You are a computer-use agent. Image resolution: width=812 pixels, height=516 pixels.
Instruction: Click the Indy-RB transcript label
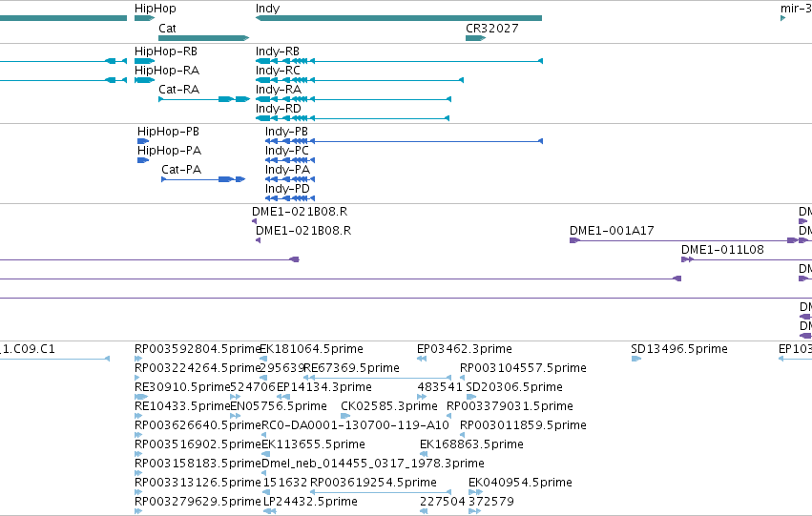pyautogui.click(x=278, y=52)
